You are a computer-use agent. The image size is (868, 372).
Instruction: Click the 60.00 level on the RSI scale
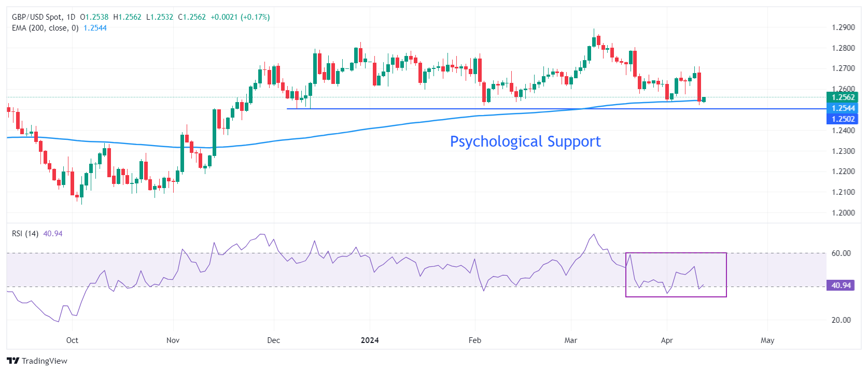[841, 253]
